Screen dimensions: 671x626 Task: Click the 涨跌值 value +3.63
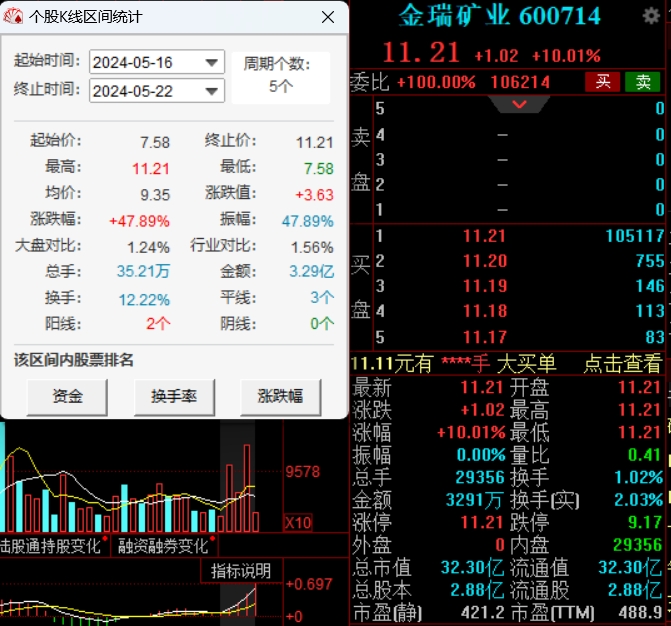click(314, 195)
